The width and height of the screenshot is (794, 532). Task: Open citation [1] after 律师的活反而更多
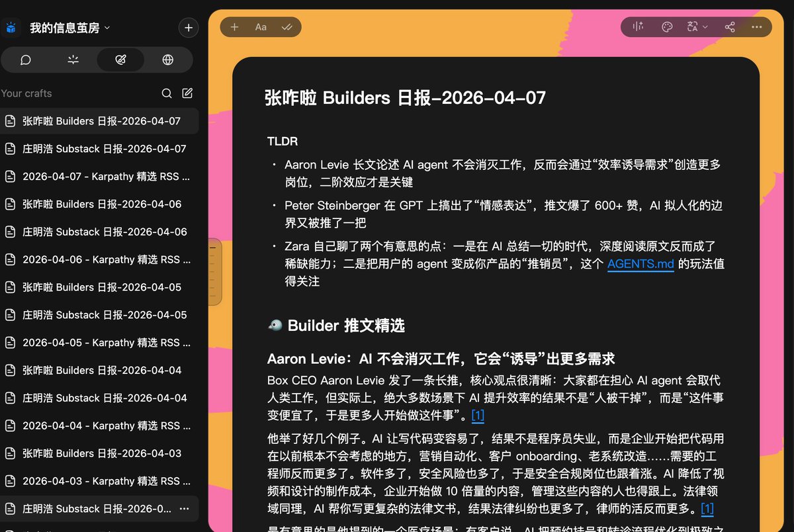[707, 509]
